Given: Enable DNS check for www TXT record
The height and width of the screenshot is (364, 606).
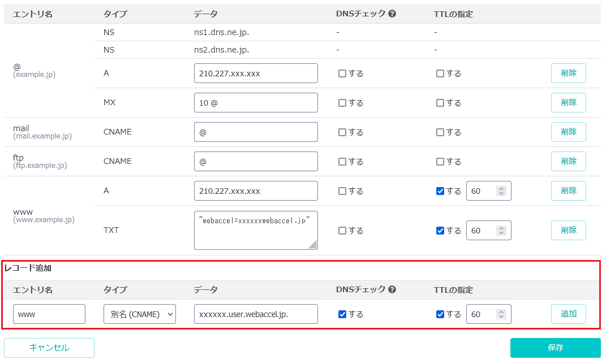Looking at the screenshot, I should (342, 231).
